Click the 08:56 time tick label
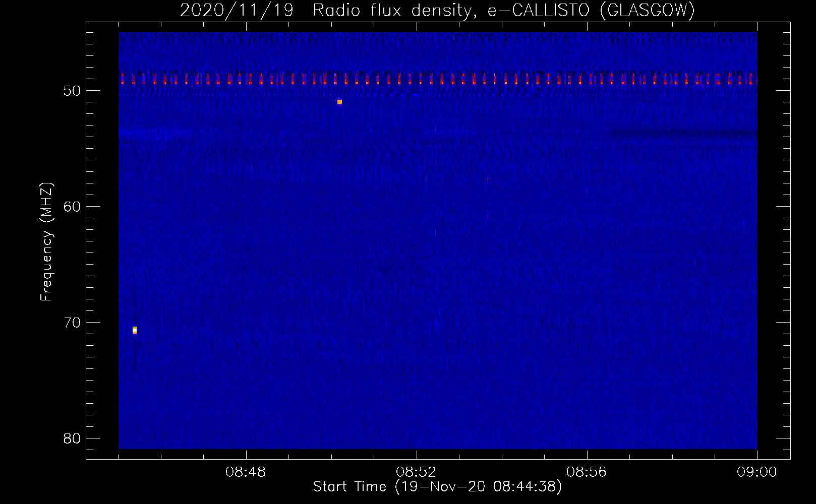The height and width of the screenshot is (504, 816). (587, 472)
